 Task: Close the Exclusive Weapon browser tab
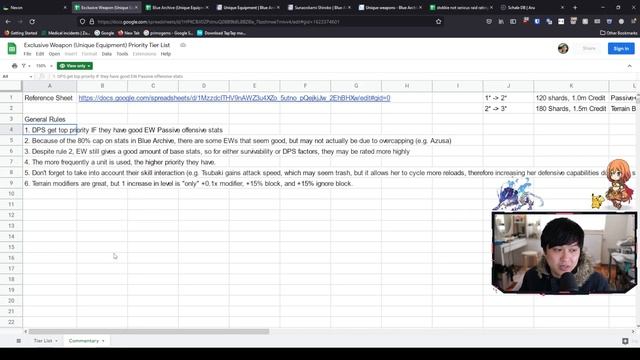136,7
